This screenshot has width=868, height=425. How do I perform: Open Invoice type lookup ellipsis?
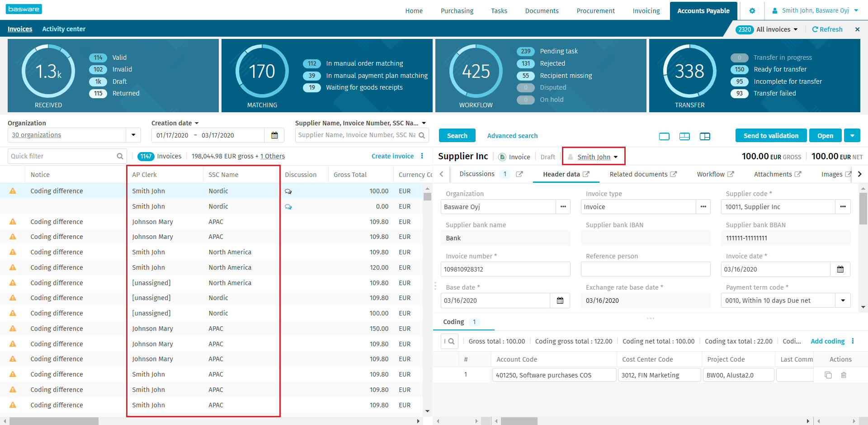(x=703, y=207)
